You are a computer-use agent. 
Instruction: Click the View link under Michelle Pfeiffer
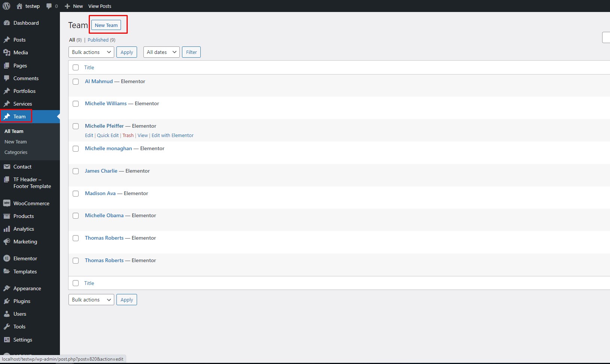143,135
